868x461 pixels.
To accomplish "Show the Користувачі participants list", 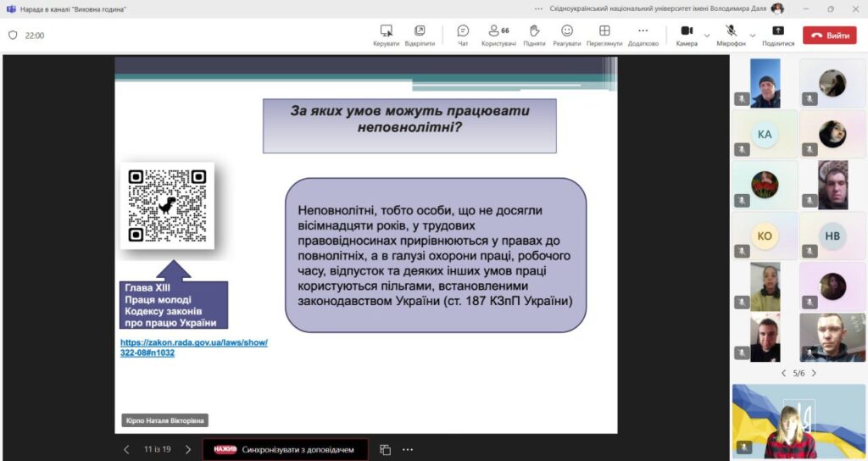I will point(498,31).
